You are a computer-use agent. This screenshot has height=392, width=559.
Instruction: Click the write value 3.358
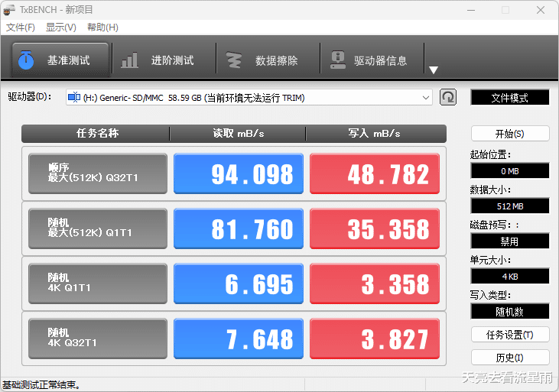tap(375, 283)
